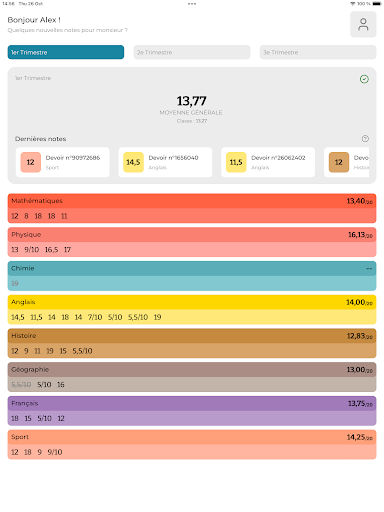
Task: Open the Sport 14,25 average header
Action: click(192, 437)
